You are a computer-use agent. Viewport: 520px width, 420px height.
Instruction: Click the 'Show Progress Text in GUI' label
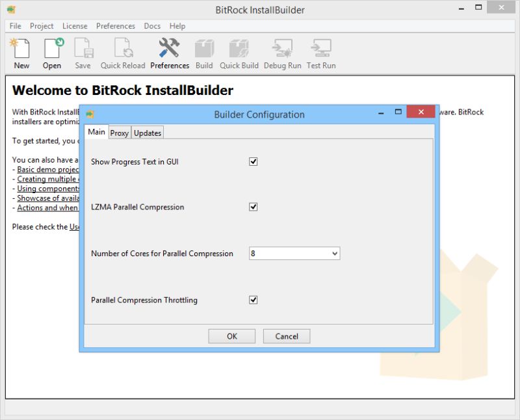pos(135,162)
